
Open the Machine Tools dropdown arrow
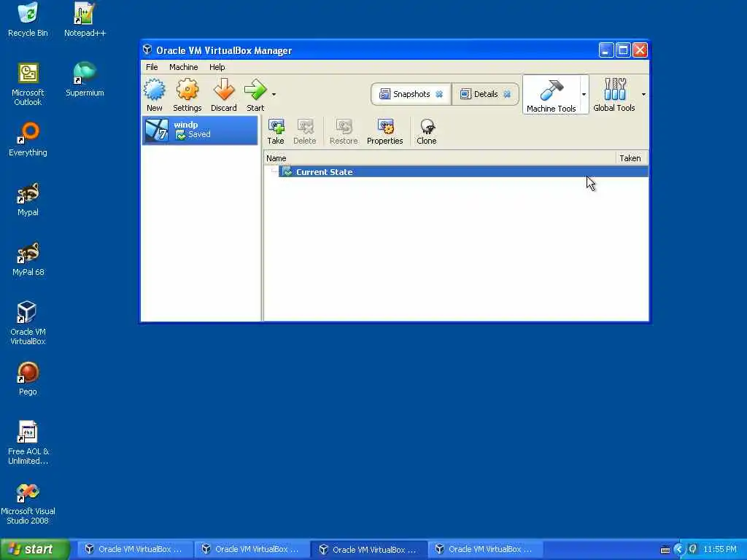pos(584,94)
